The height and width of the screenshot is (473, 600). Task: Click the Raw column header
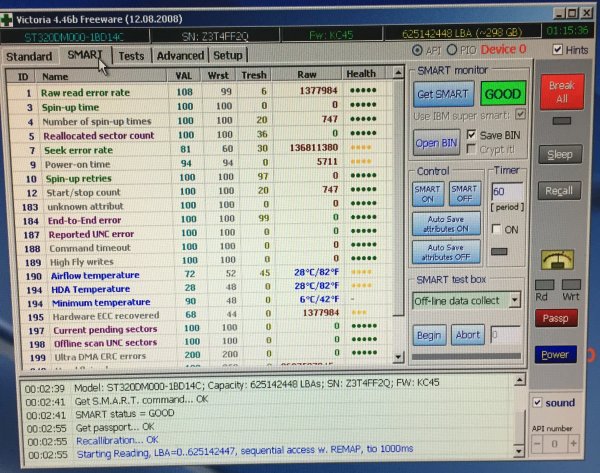point(307,74)
